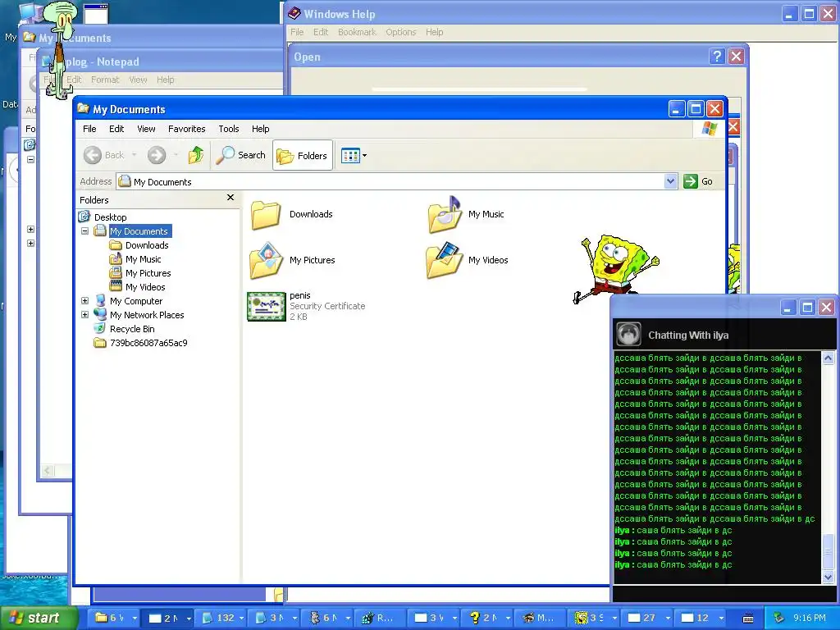Click the Views icon in the toolbar
This screenshot has height=630, width=840.
click(350, 155)
